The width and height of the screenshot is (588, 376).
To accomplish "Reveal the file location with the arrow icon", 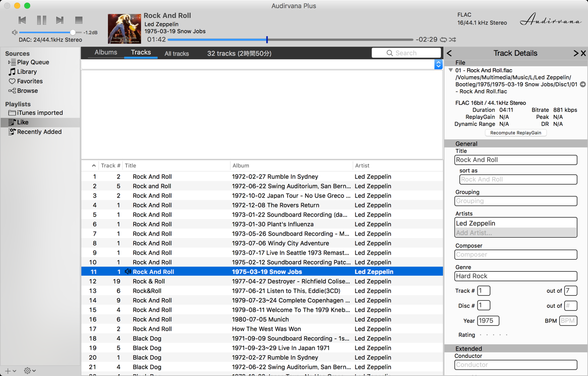I will click(583, 84).
